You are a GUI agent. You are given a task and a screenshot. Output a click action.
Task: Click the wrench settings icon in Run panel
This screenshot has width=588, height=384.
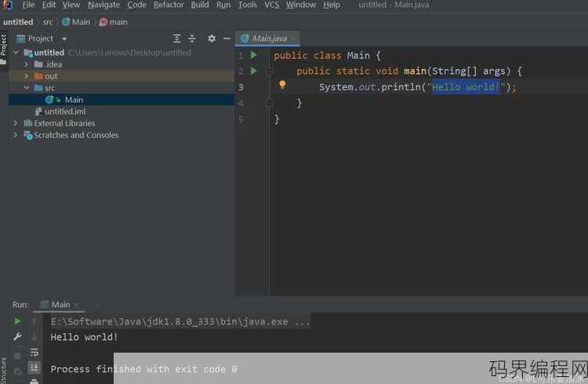[x=17, y=337]
